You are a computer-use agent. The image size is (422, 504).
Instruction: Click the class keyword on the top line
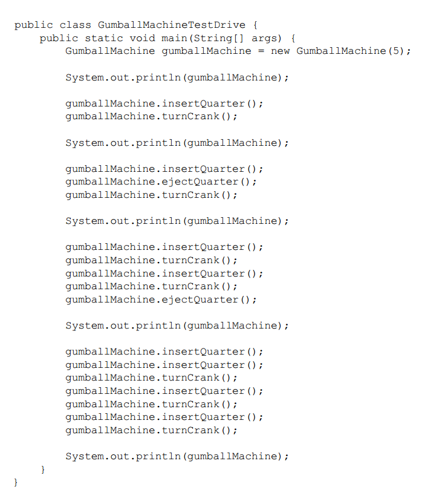click(x=75, y=25)
